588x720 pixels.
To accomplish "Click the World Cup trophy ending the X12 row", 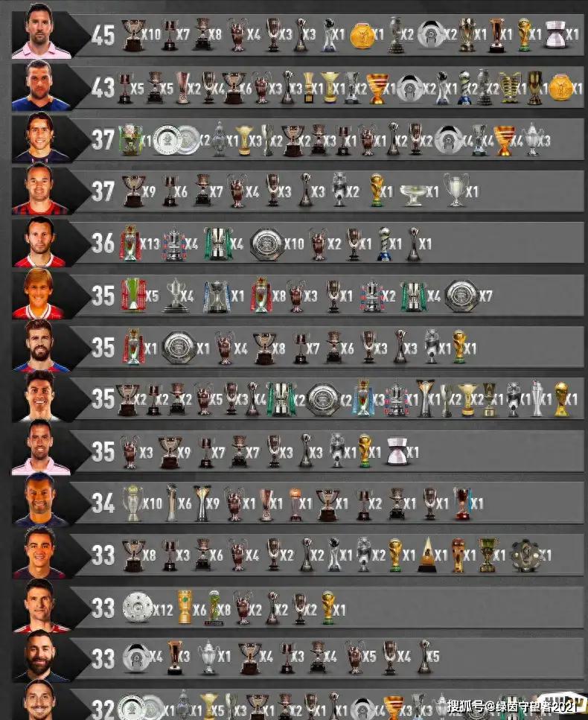I will click(x=327, y=608).
